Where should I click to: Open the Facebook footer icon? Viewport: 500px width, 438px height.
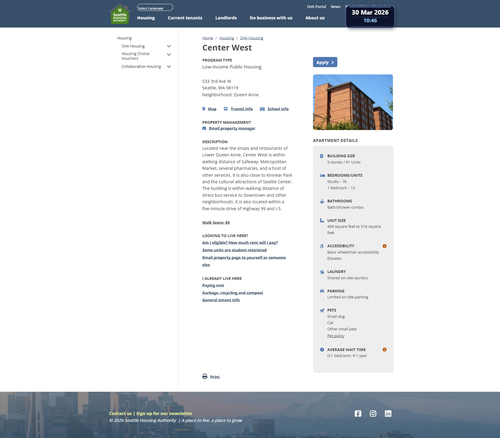pos(358,414)
